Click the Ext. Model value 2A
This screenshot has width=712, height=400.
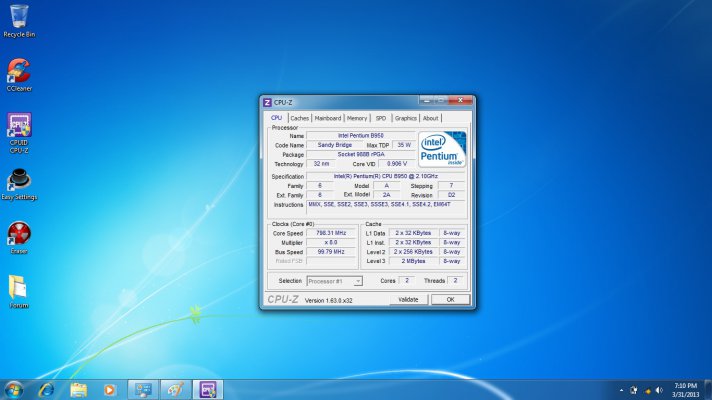pos(386,195)
